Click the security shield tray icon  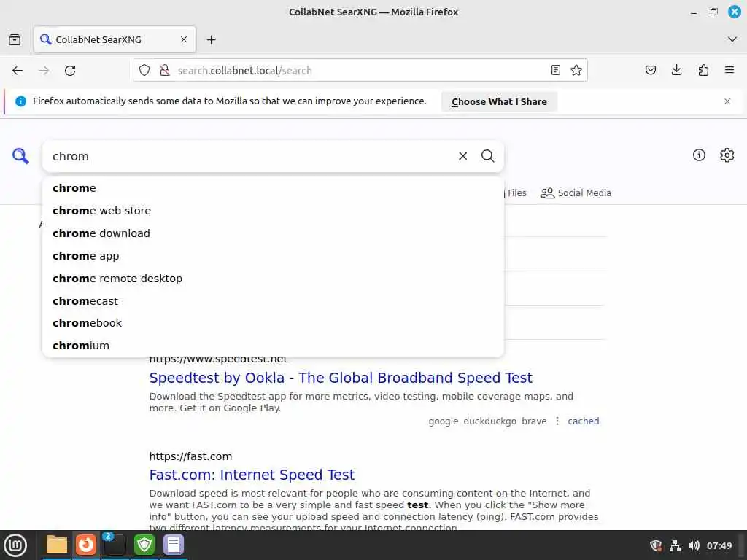point(656,545)
